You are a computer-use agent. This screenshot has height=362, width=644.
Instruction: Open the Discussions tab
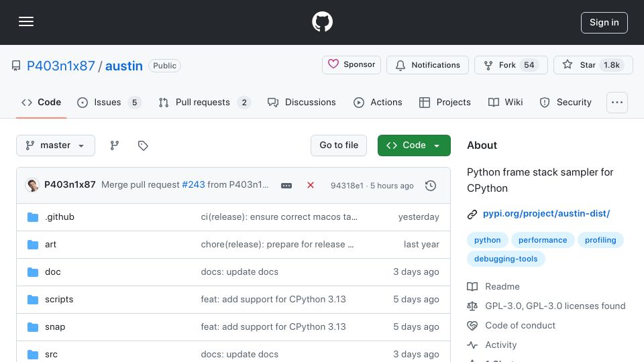coord(301,102)
